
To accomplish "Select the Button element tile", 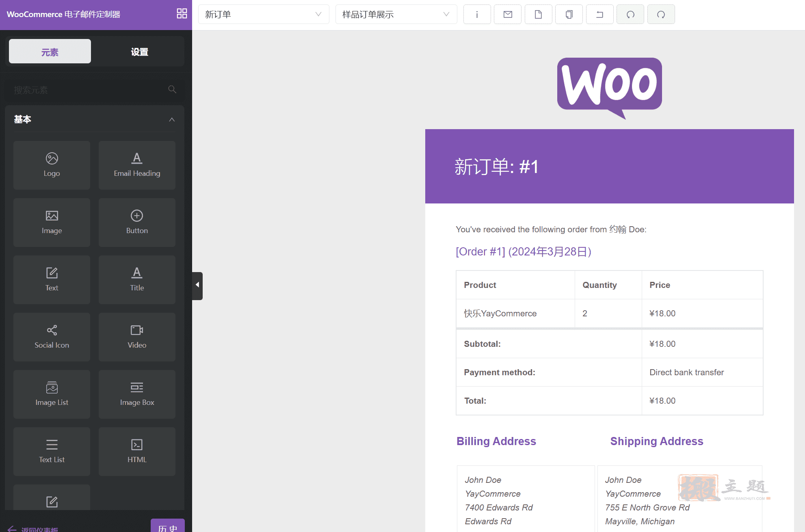I will (137, 222).
